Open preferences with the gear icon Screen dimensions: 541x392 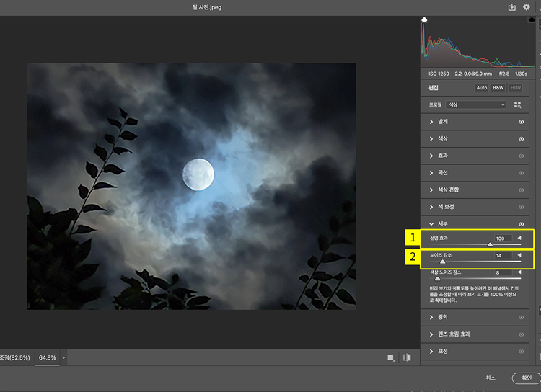[x=527, y=7]
